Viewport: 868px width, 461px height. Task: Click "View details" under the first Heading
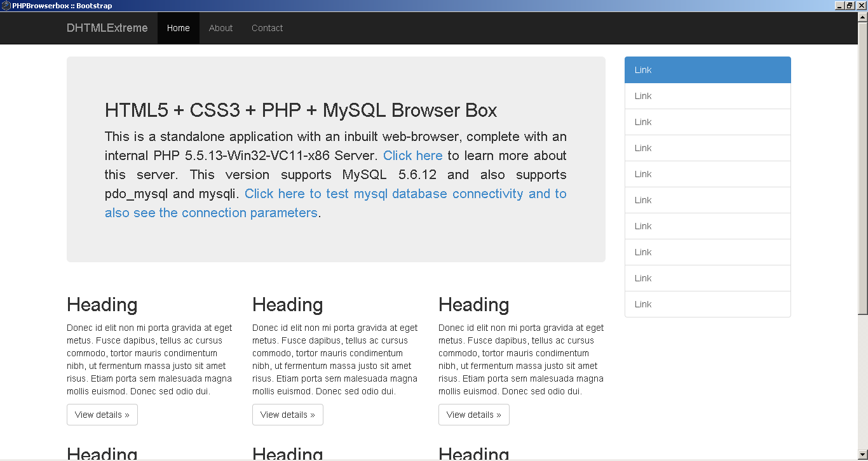pos(102,415)
